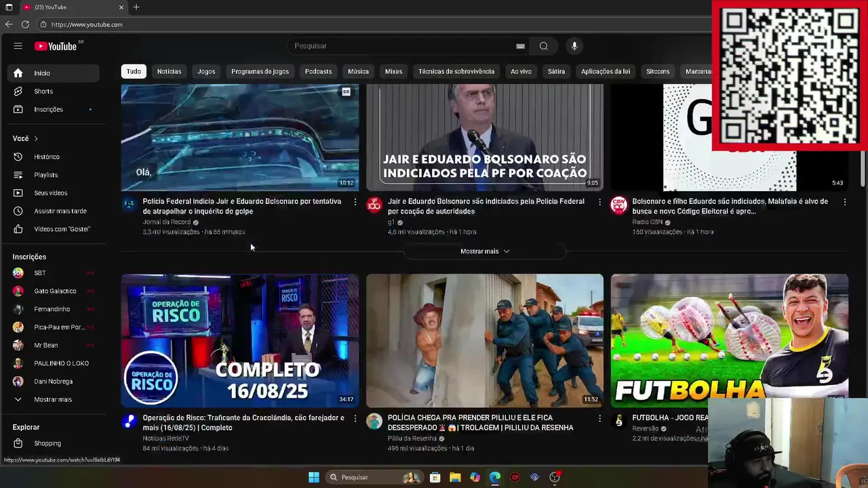Open options menu for Pililiu video
The width and height of the screenshot is (868, 488).
(x=599, y=419)
